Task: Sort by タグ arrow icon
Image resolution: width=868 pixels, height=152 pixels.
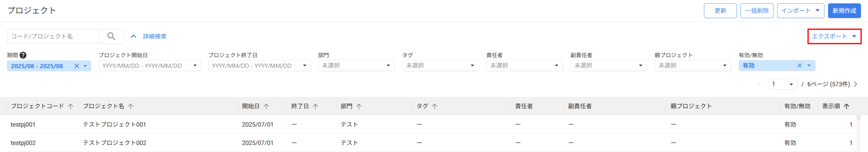Action: click(x=434, y=106)
